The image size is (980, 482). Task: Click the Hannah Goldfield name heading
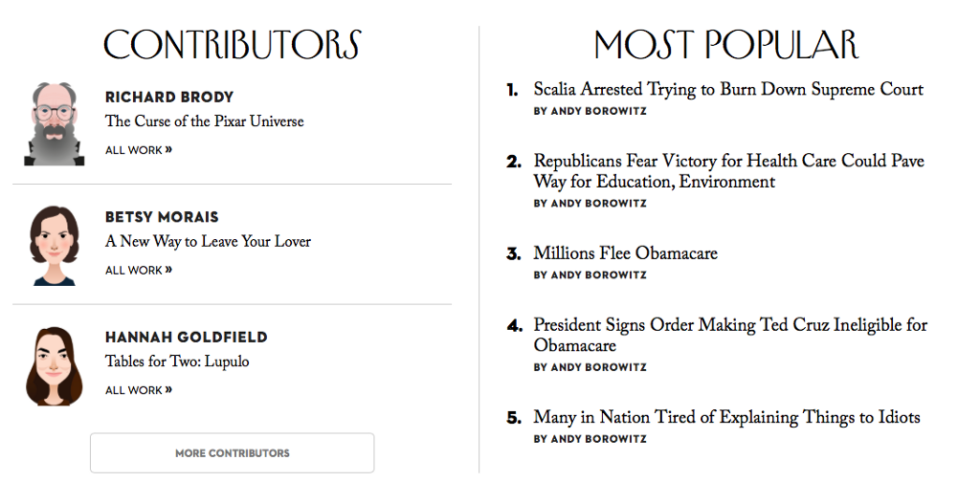click(x=186, y=338)
